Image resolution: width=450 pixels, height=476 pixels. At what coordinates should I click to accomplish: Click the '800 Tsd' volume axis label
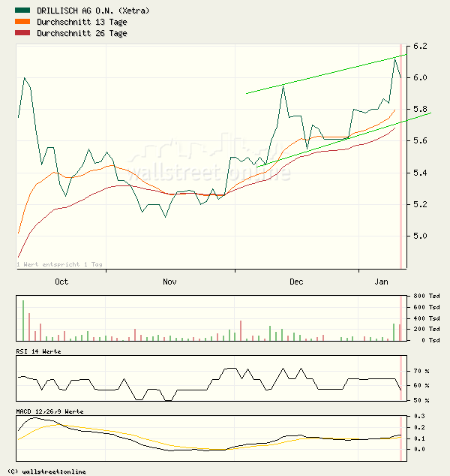(x=427, y=296)
